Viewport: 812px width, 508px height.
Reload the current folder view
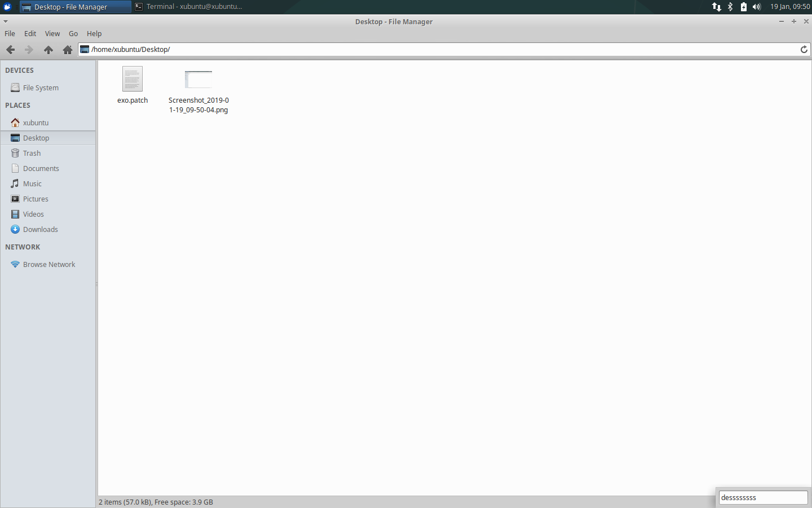coord(804,49)
